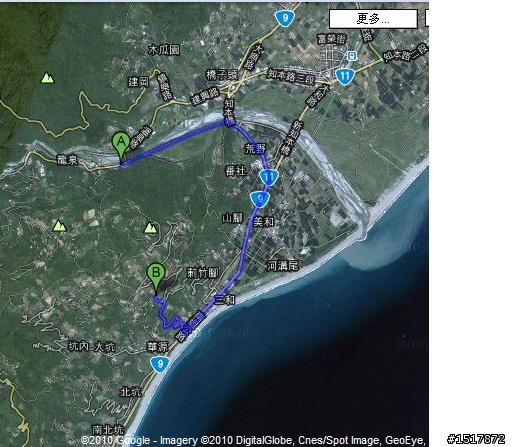
Task: Click the Route 9 shield near 美和
Action: pos(260,199)
